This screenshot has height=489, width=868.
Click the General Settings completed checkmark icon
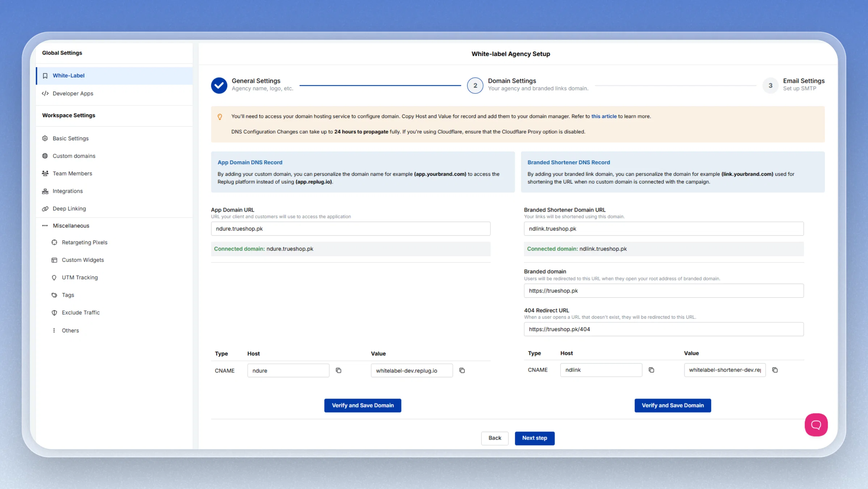219,85
